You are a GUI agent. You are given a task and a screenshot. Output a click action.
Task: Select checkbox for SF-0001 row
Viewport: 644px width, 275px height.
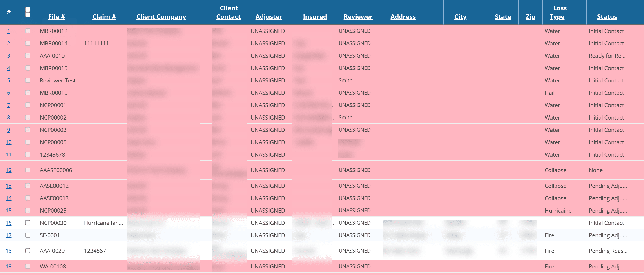point(28,235)
